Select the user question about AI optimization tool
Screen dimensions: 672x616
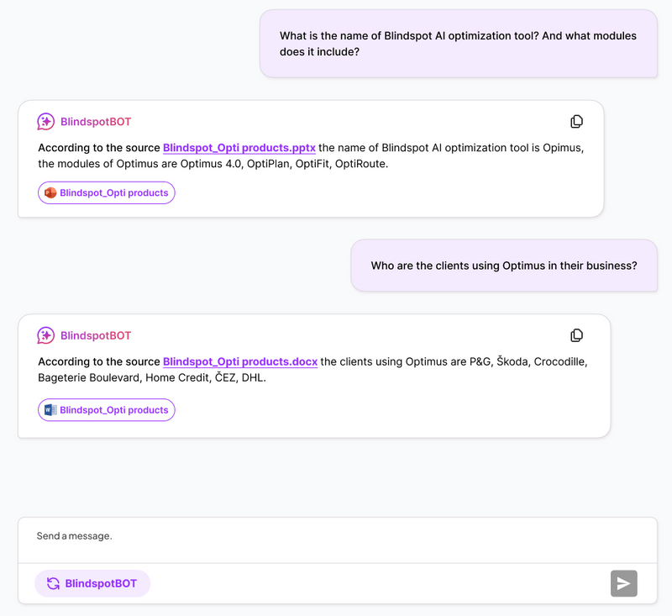coord(458,44)
